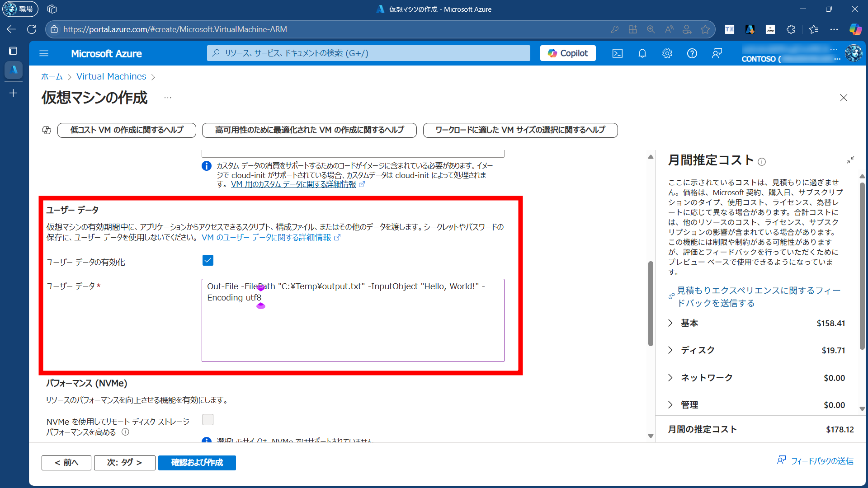Click the help question mark icon
Image resolution: width=868 pixels, height=488 pixels.
pos(692,53)
